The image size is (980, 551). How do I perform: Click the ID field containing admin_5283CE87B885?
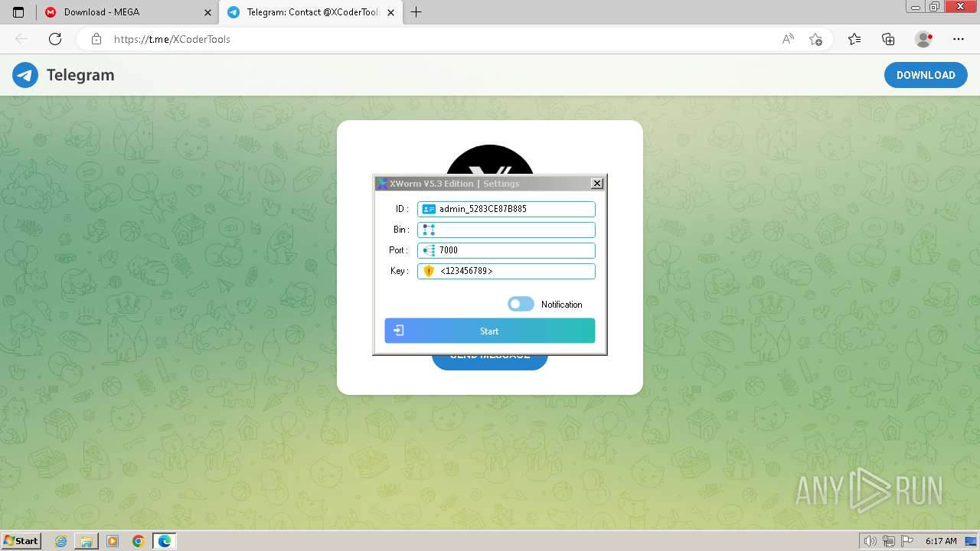pyautogui.click(x=506, y=209)
